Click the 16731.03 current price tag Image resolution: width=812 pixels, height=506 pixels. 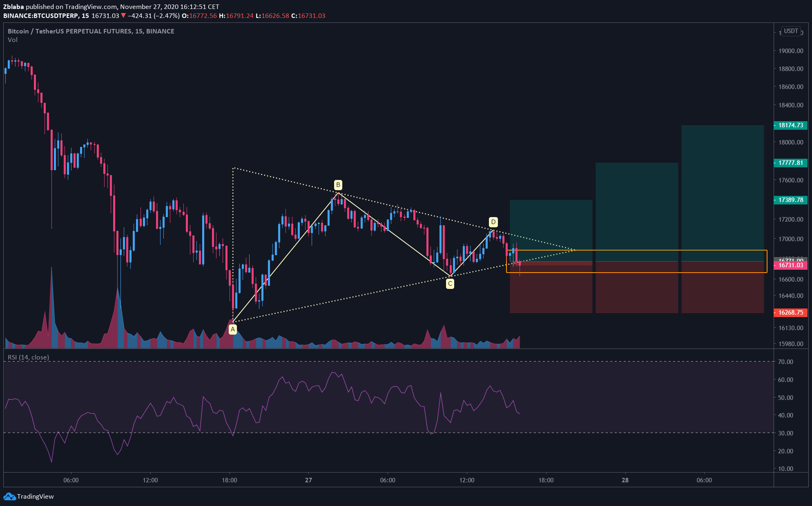[791, 265]
